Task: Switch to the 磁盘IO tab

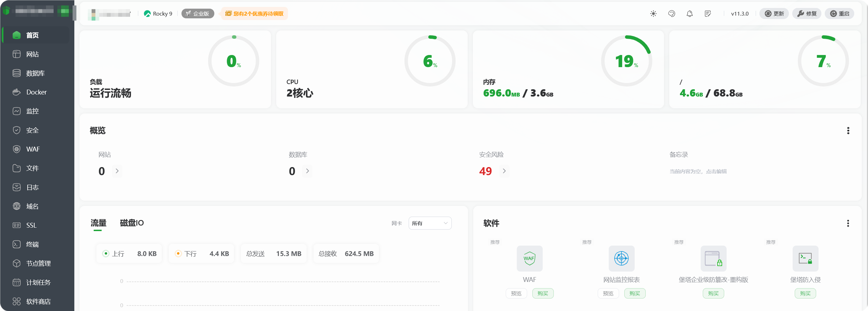Action: coord(132,223)
